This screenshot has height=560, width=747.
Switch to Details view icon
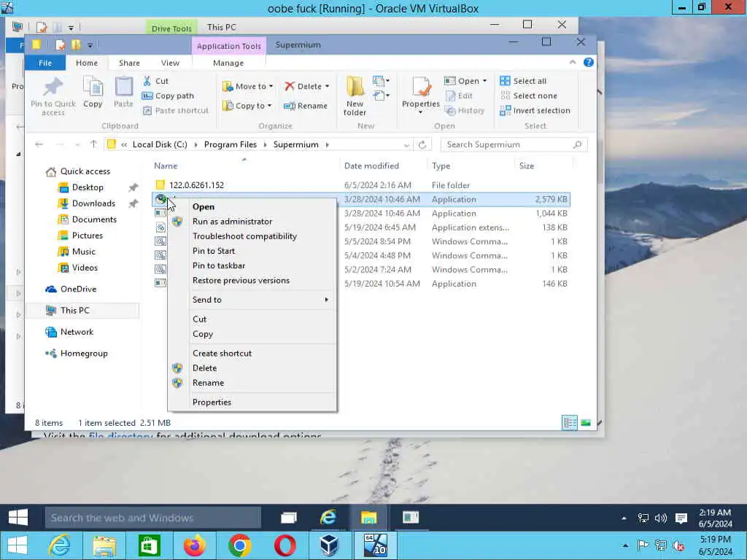tap(570, 423)
